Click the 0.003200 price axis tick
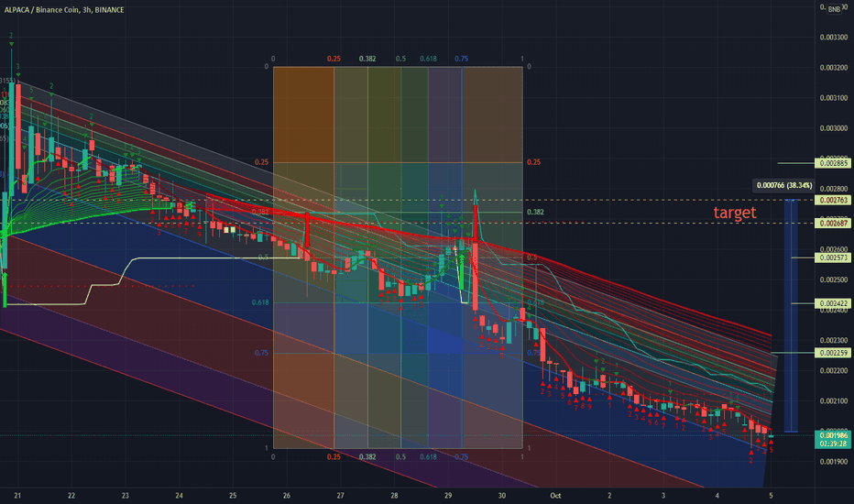 coord(833,68)
